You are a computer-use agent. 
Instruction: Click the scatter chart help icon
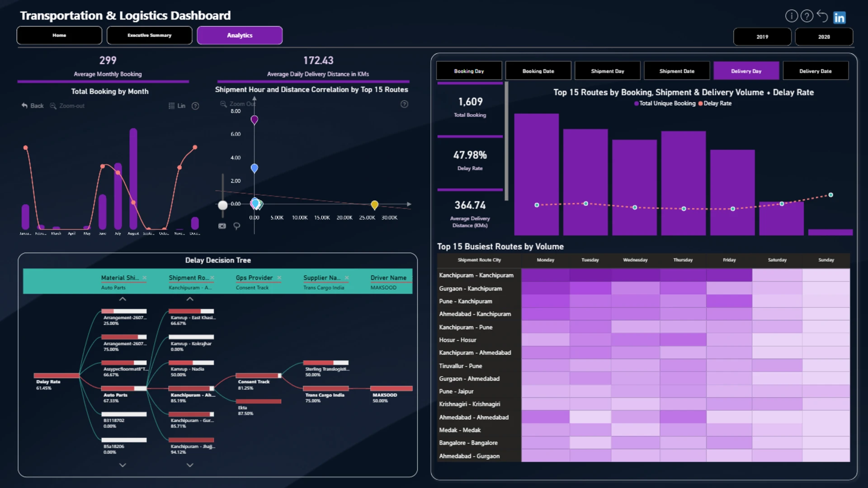405,104
